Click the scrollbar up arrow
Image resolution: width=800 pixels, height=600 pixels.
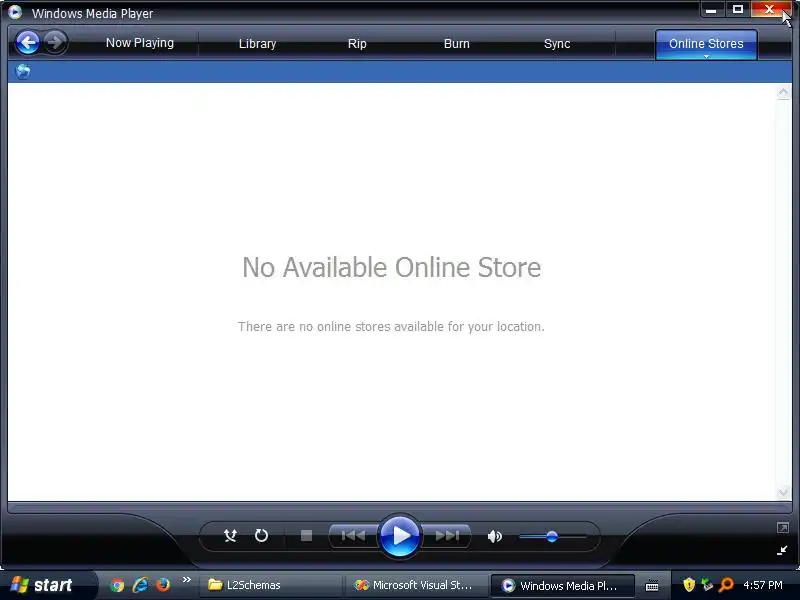(783, 92)
